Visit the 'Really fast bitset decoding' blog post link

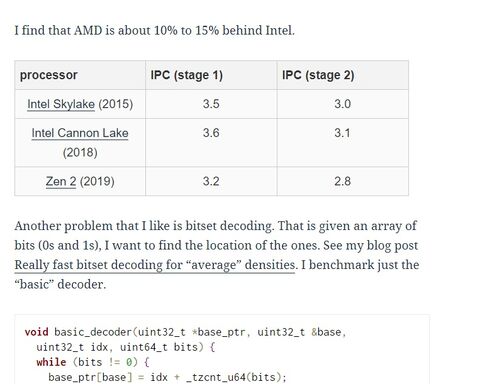(x=155, y=265)
